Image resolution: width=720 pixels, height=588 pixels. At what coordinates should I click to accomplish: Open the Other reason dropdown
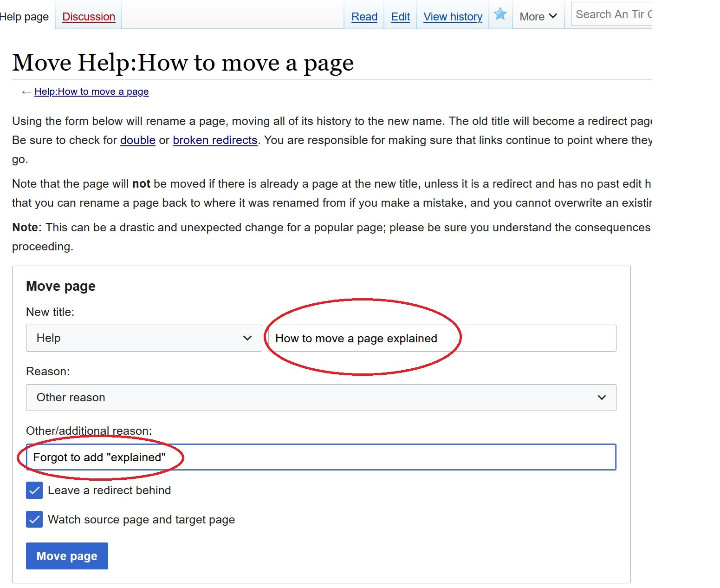tap(320, 398)
